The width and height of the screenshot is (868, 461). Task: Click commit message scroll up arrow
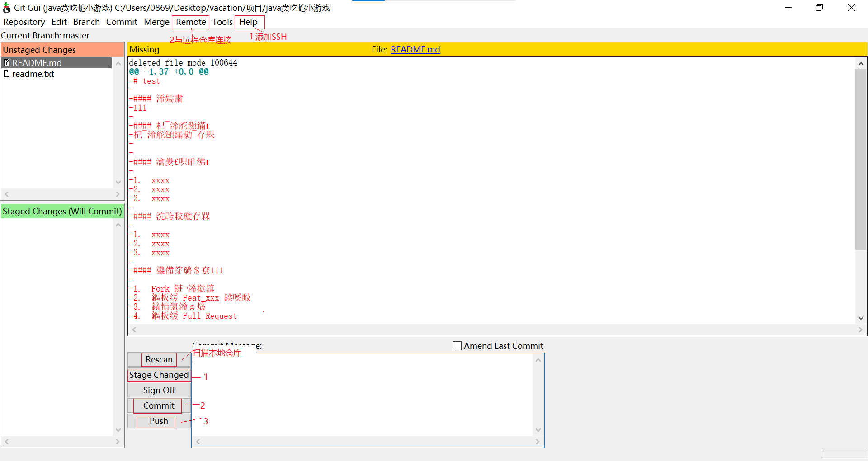click(x=538, y=360)
